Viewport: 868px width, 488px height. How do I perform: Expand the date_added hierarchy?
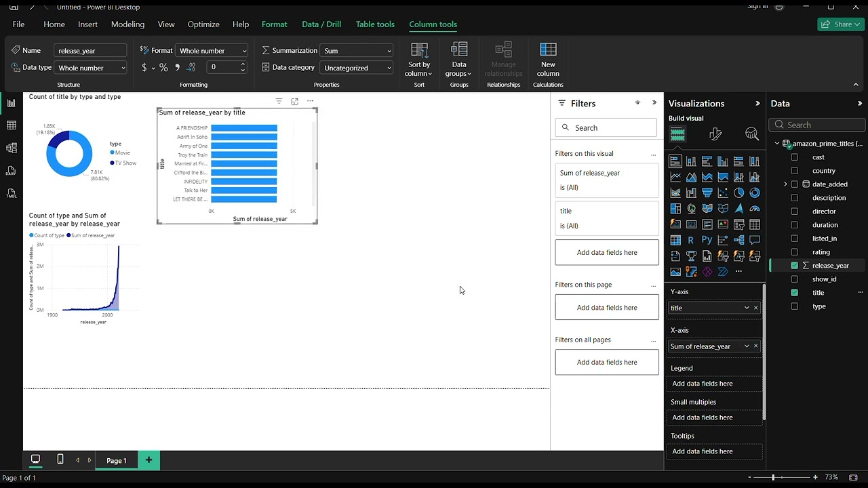pyautogui.click(x=785, y=184)
